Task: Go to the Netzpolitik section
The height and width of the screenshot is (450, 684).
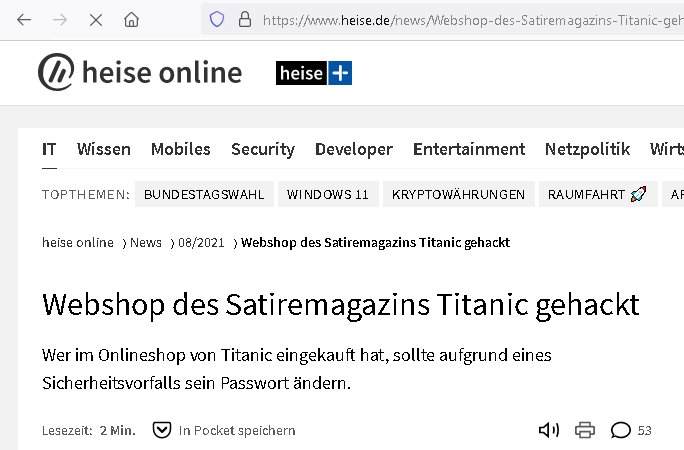Action: tap(588, 149)
